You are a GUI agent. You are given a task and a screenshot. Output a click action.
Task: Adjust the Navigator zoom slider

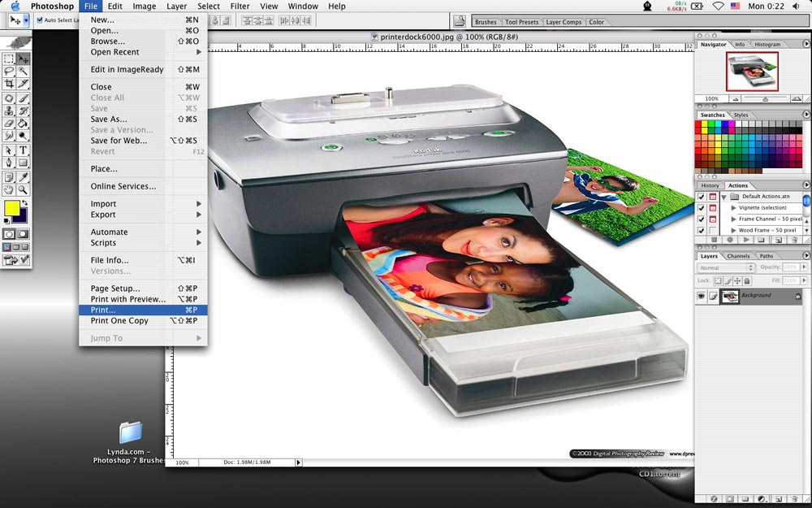click(x=766, y=98)
